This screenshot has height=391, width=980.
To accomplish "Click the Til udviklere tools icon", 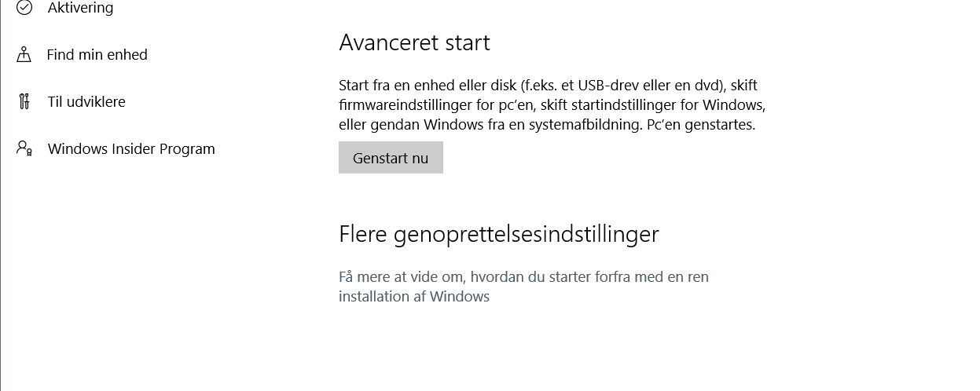I will coord(24,102).
